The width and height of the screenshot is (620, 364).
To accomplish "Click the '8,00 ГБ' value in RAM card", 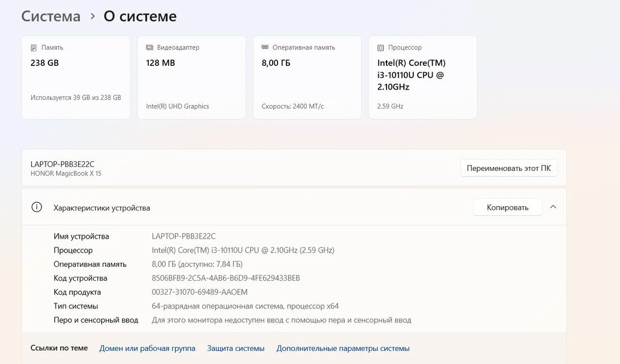I will (276, 63).
